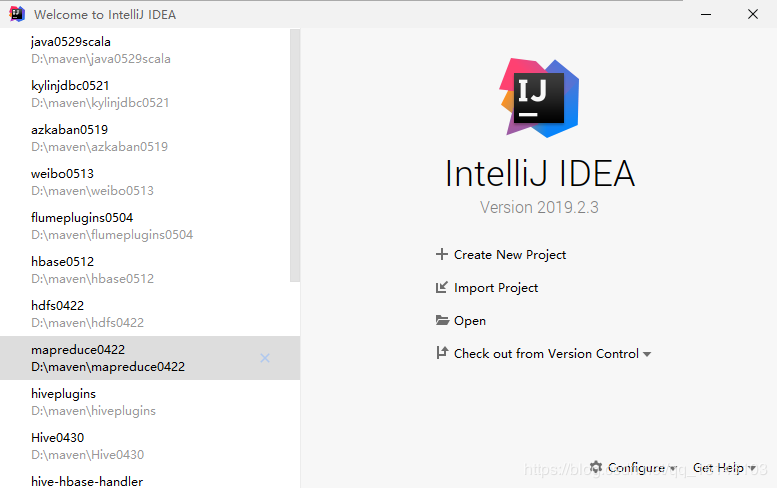
Task: Open the kylinjdbc0521 recent project
Action: click(x=100, y=94)
